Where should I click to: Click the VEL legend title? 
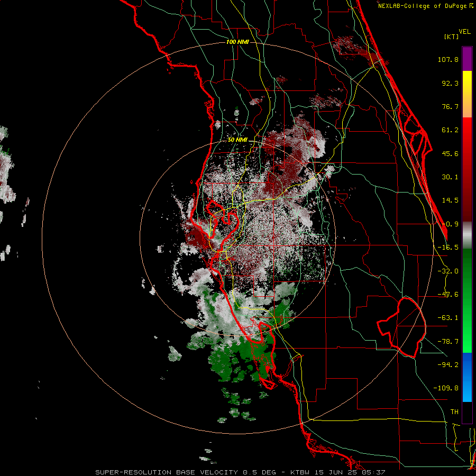[x=464, y=32]
